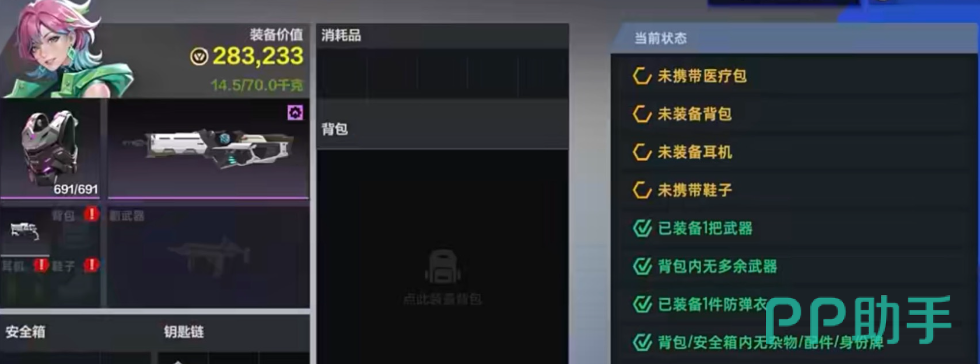Click purple attachment icon on primary weapon
This screenshot has height=364, width=980.
pos(295,113)
